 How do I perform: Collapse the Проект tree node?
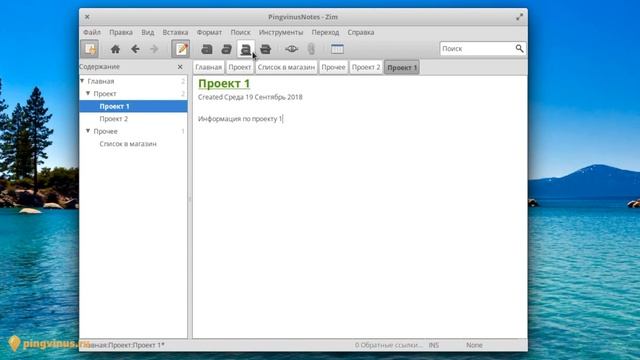coord(88,93)
